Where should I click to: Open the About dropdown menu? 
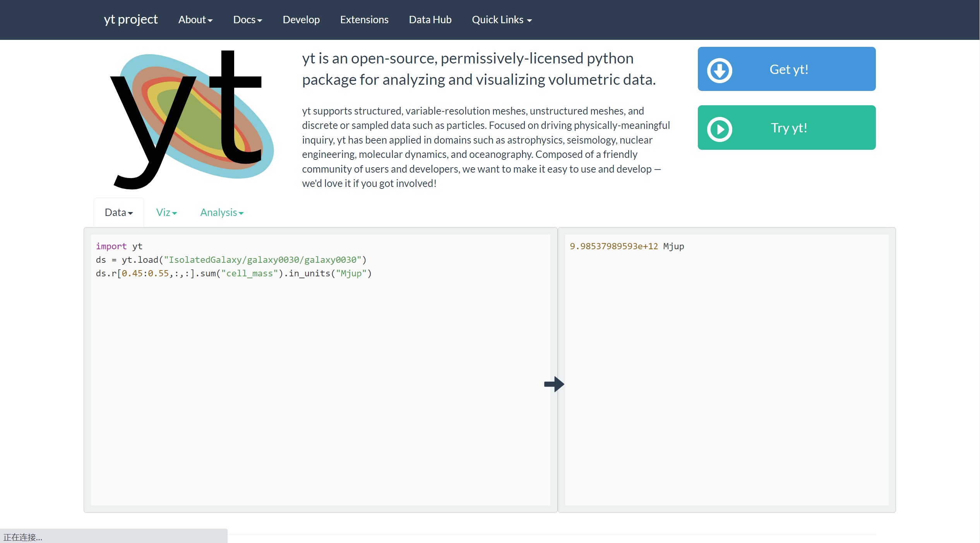[x=195, y=20]
